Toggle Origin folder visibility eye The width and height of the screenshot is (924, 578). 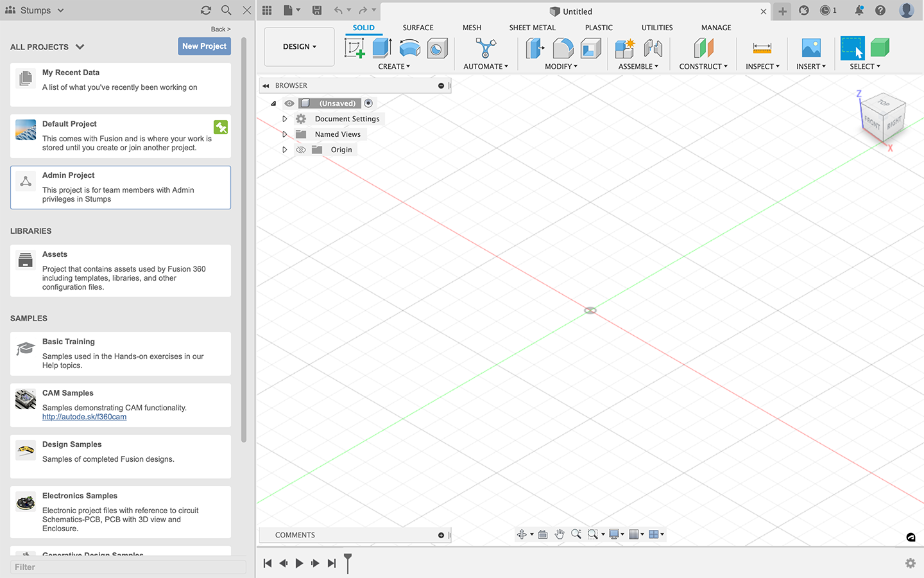click(301, 150)
